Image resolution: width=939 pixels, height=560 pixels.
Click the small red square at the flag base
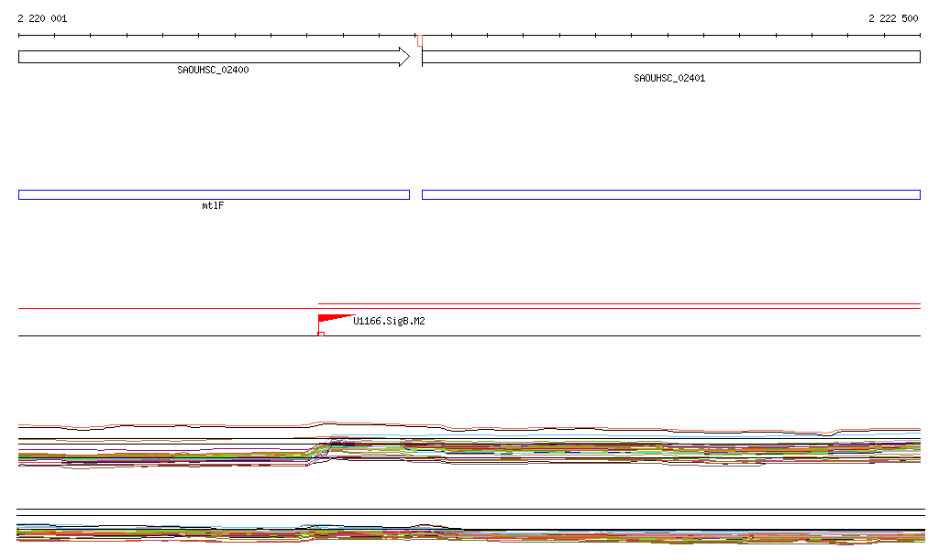pyautogui.click(x=321, y=334)
